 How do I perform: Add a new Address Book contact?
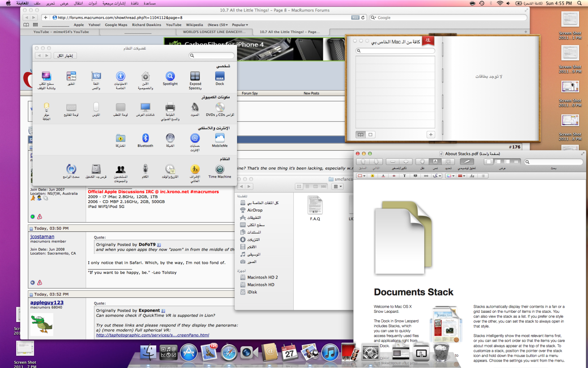pos(431,135)
